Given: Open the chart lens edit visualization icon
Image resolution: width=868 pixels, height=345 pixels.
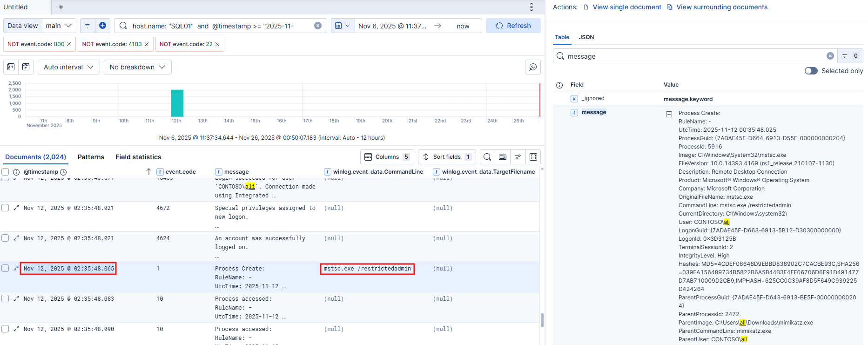Looking at the screenshot, I should coord(533,67).
